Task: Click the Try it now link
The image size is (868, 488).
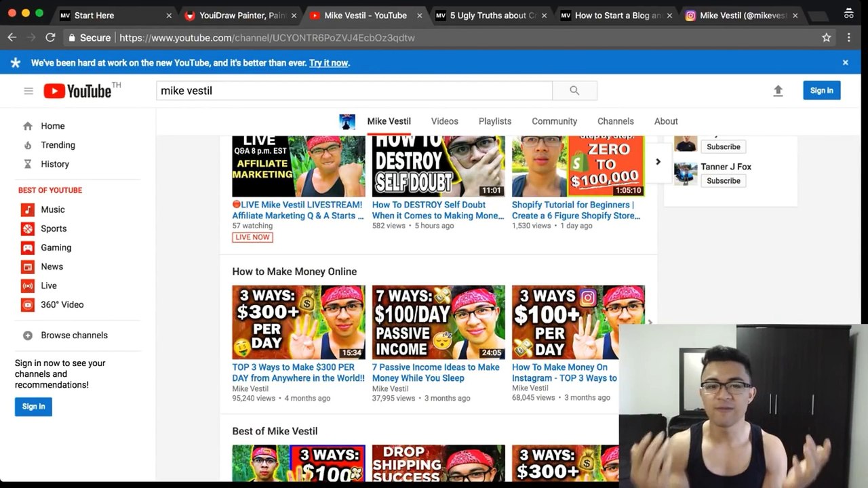Action: tap(329, 63)
